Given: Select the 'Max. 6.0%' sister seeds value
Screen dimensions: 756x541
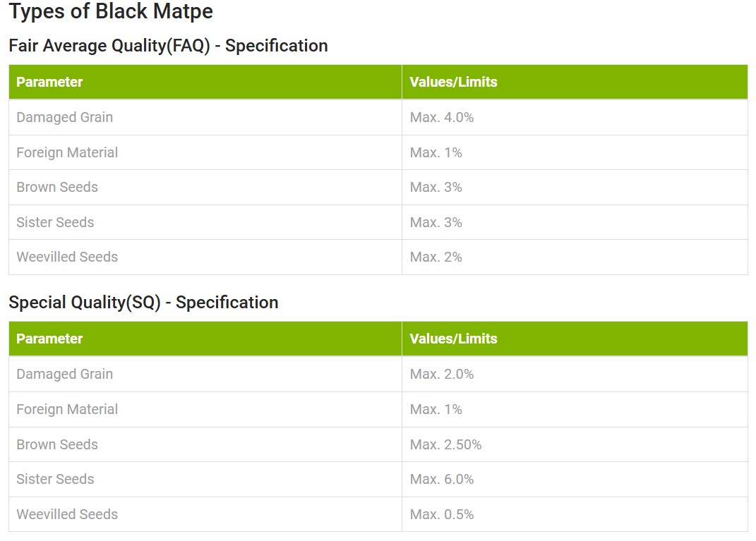Looking at the screenshot, I should (442, 480).
